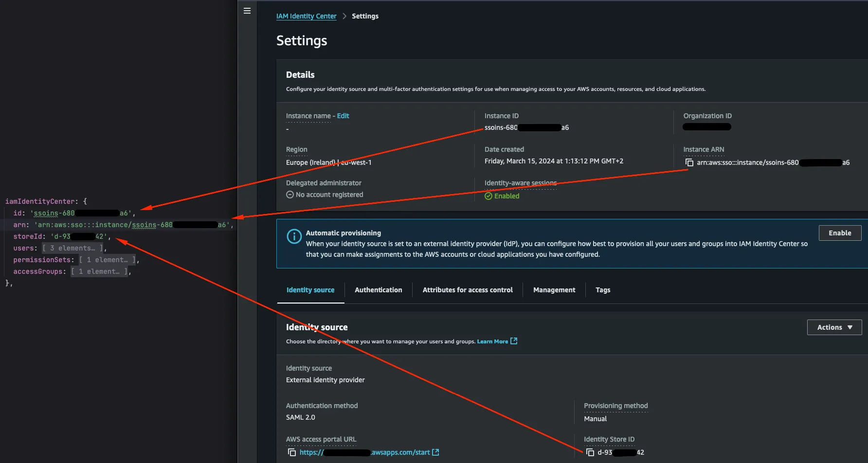Open the navigation sidebar hamburger menu
This screenshot has width=868, height=463.
247,10
